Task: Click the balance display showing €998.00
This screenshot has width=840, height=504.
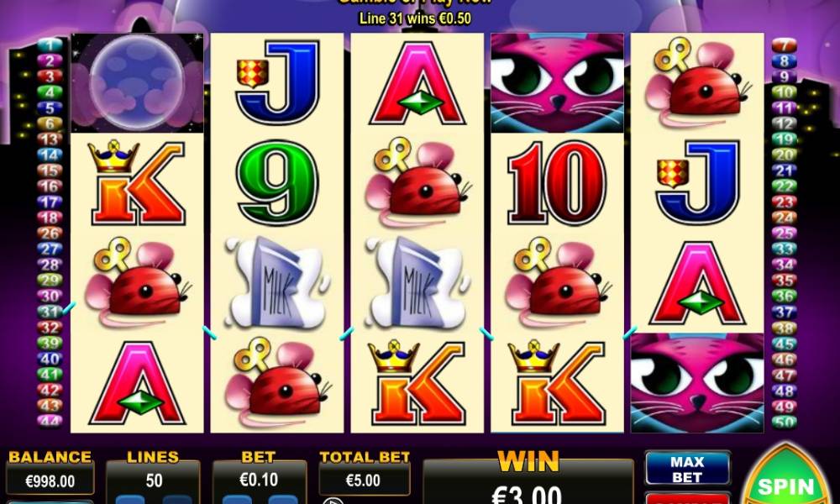Action: [50, 480]
